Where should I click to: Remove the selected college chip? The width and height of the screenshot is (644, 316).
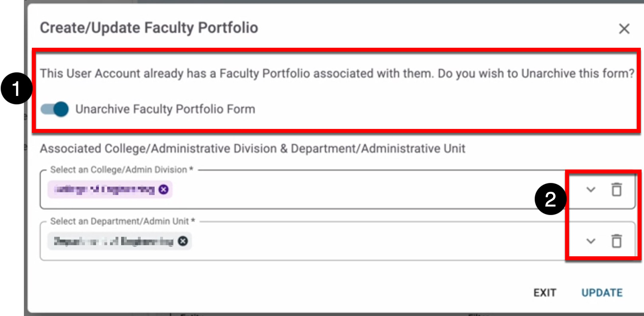[x=163, y=189]
